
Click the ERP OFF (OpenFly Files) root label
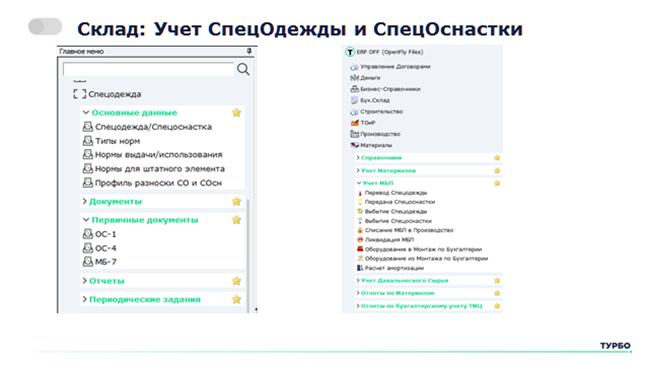(390, 52)
